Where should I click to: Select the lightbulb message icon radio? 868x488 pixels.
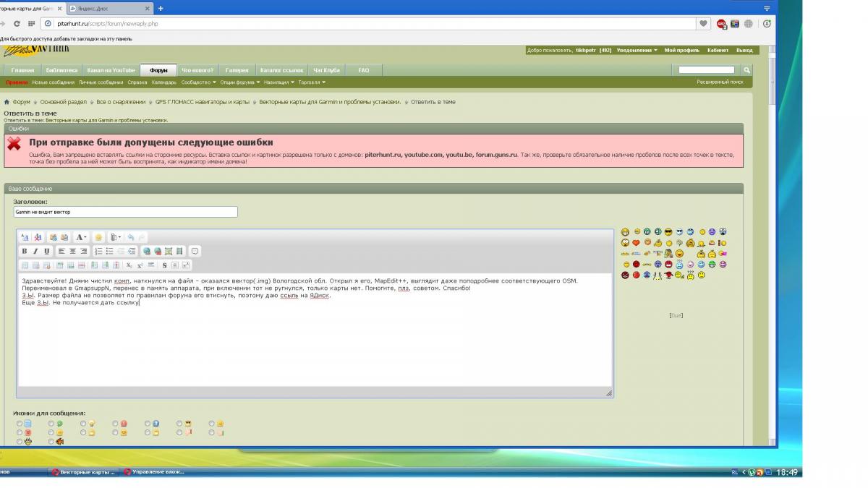coord(83,424)
